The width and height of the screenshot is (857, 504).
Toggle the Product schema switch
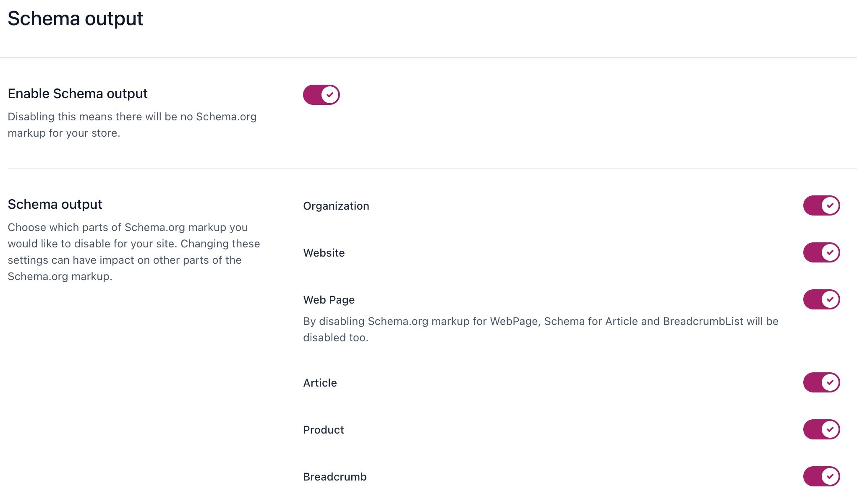[x=821, y=429]
